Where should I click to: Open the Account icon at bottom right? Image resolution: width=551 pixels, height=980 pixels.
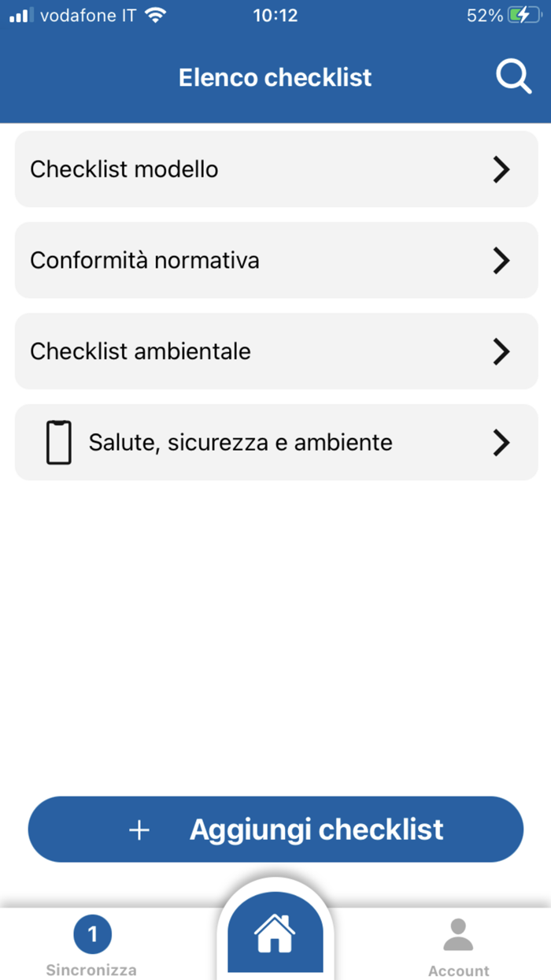point(457,934)
